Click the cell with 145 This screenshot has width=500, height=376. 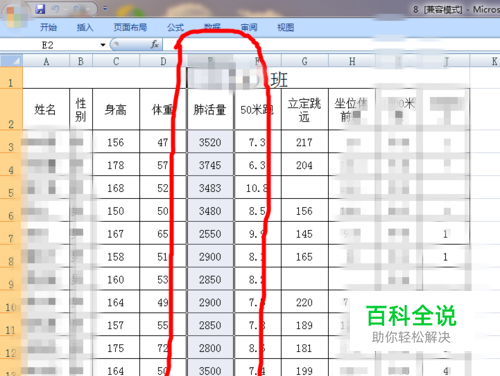(305, 233)
